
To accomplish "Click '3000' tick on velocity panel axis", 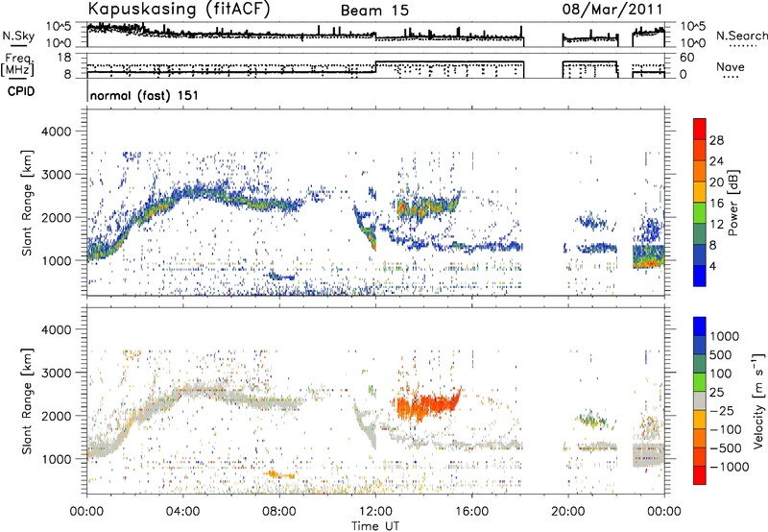I will [56, 373].
